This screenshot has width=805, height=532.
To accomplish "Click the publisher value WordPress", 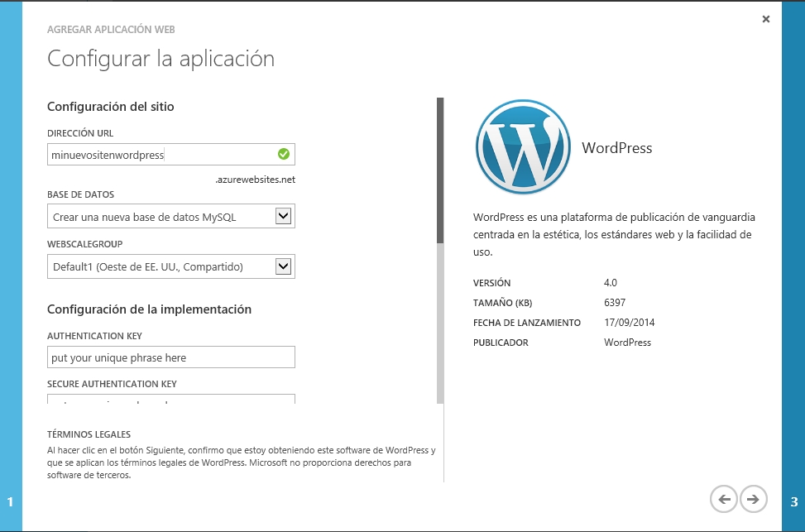I will [x=627, y=343].
